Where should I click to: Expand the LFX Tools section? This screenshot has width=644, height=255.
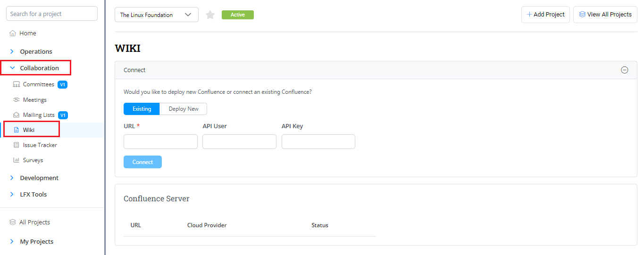(12, 195)
